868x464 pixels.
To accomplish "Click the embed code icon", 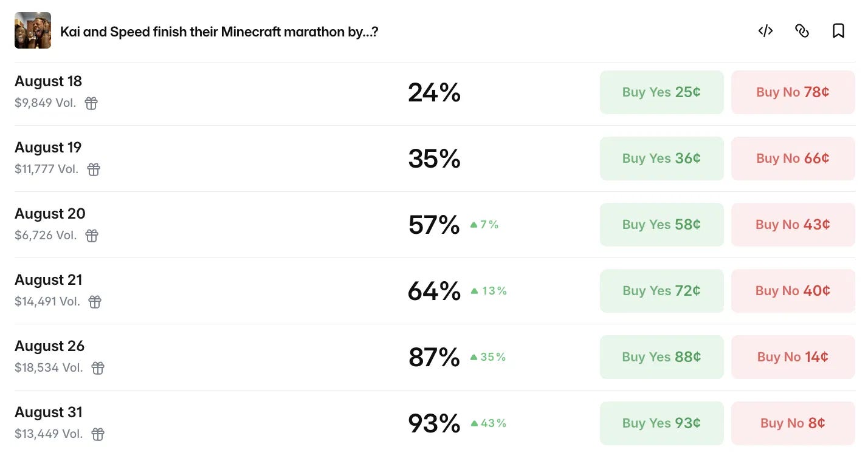I will tap(765, 31).
